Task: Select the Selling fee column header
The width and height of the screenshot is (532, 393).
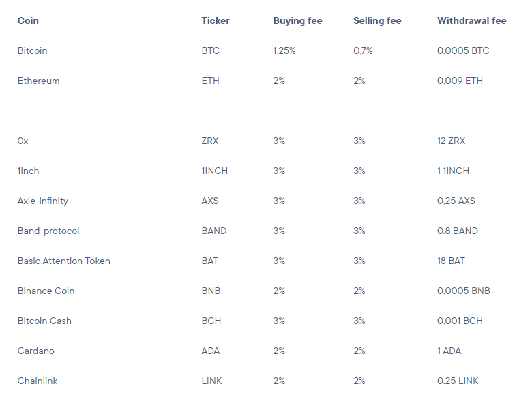Action: [377, 20]
